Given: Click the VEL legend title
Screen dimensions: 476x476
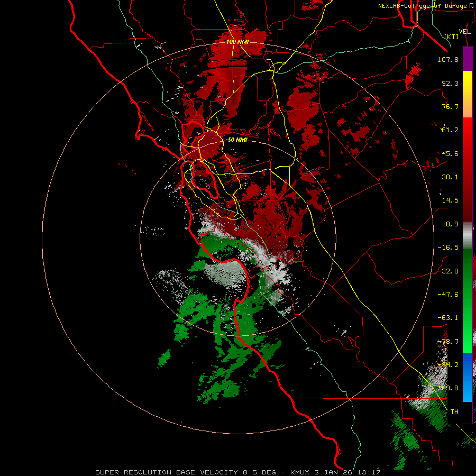Looking at the screenshot, I should [x=465, y=32].
